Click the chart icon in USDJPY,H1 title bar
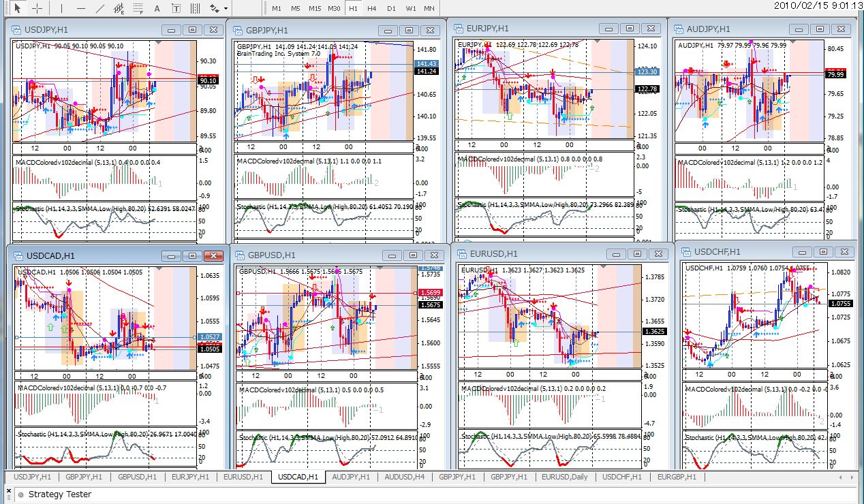 [x=16, y=30]
